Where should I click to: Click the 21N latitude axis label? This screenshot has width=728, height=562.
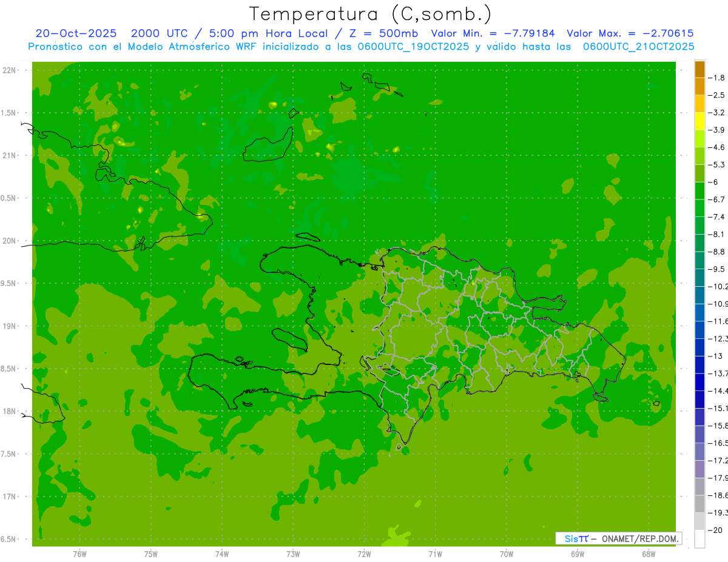pos(10,155)
